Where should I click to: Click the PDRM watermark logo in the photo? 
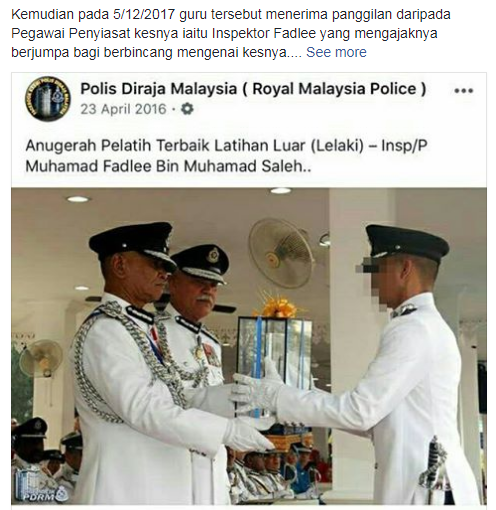(x=42, y=490)
